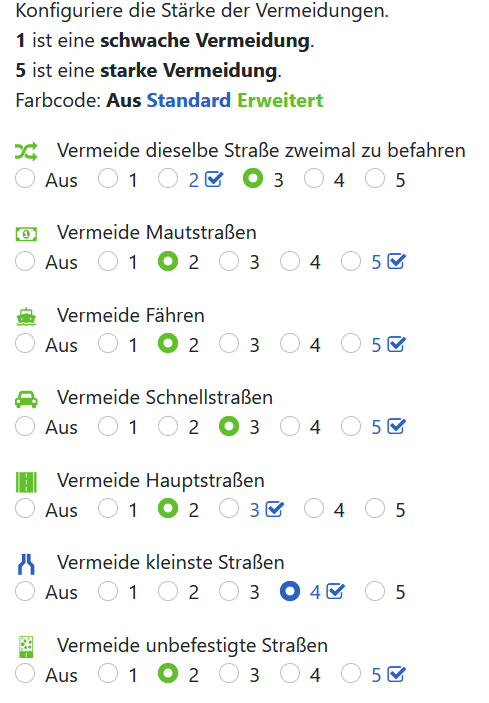This screenshot has width=489, height=703.
Task: Turn off Vermeide unbefestigte Straßen with Aus
Action: pos(25,674)
